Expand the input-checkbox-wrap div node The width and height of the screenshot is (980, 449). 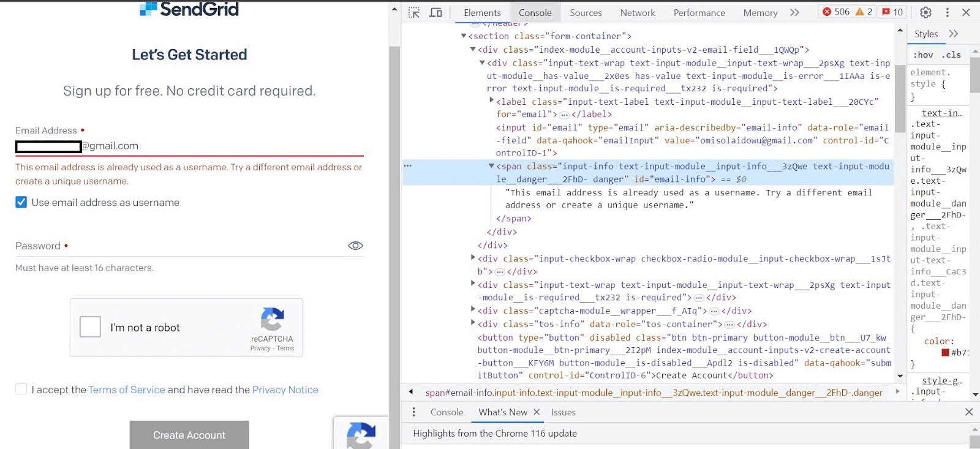[473, 257]
